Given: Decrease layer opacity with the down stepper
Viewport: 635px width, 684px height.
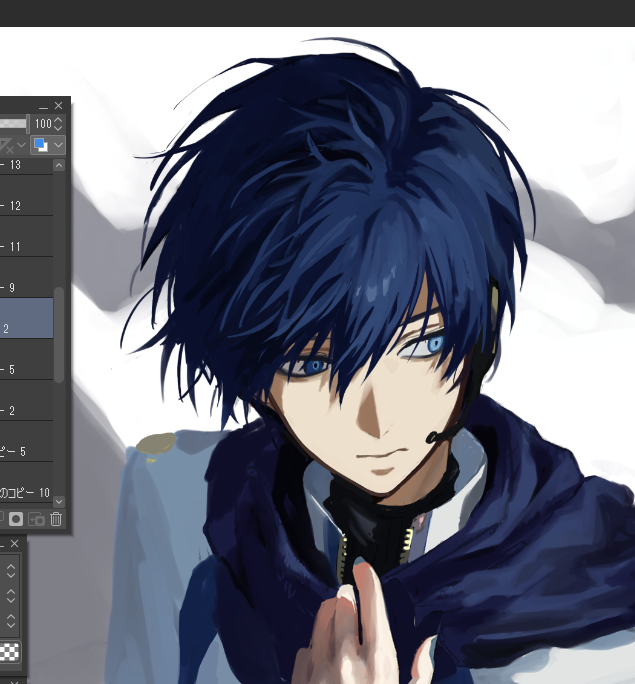Looking at the screenshot, I should [58, 127].
